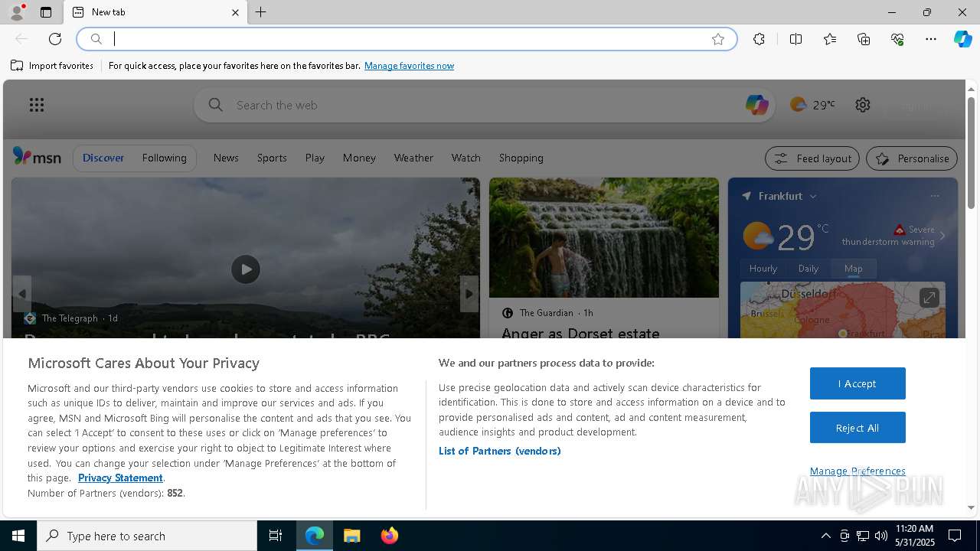Open Manage Preferences link
The height and width of the screenshot is (551, 980).
(857, 471)
